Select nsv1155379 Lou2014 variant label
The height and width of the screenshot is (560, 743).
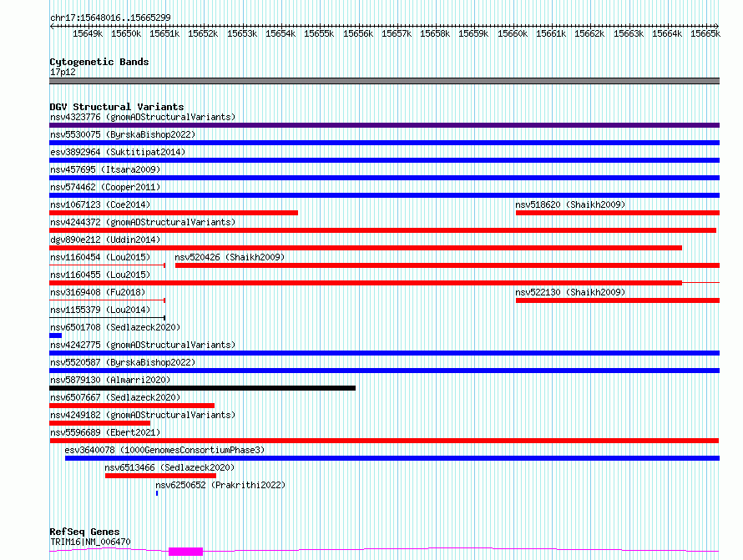[x=100, y=310]
